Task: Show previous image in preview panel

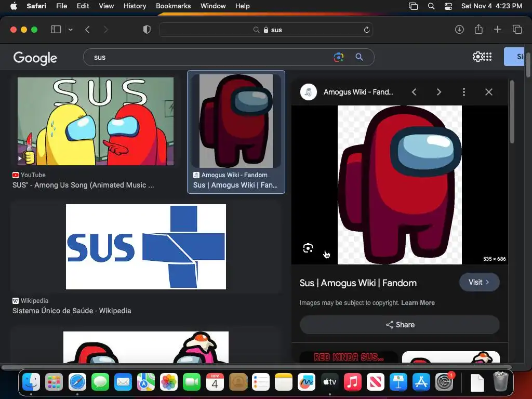Action: 414,92
